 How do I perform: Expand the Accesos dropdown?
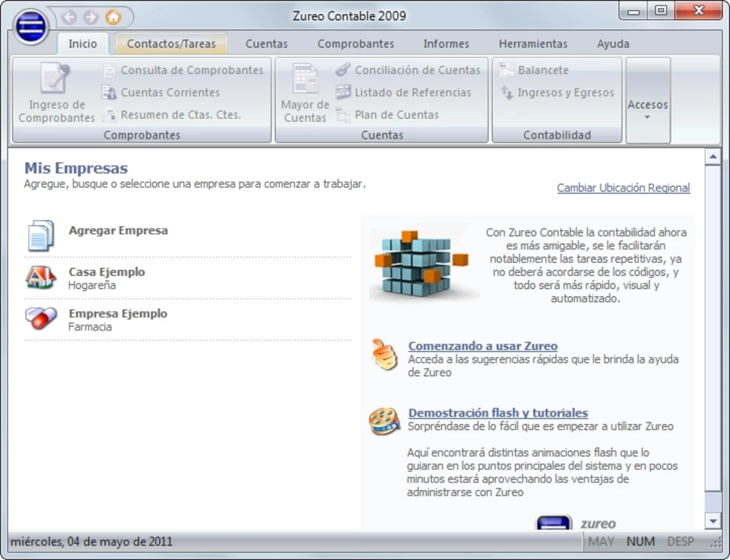(x=647, y=101)
